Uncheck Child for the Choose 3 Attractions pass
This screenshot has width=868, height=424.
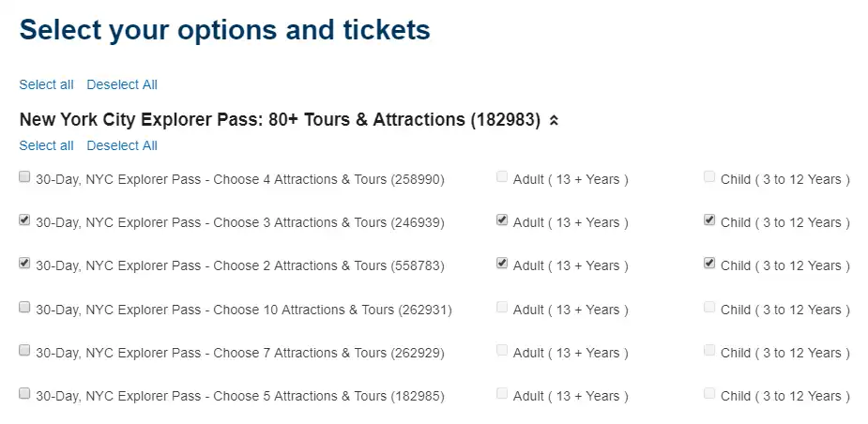709,220
